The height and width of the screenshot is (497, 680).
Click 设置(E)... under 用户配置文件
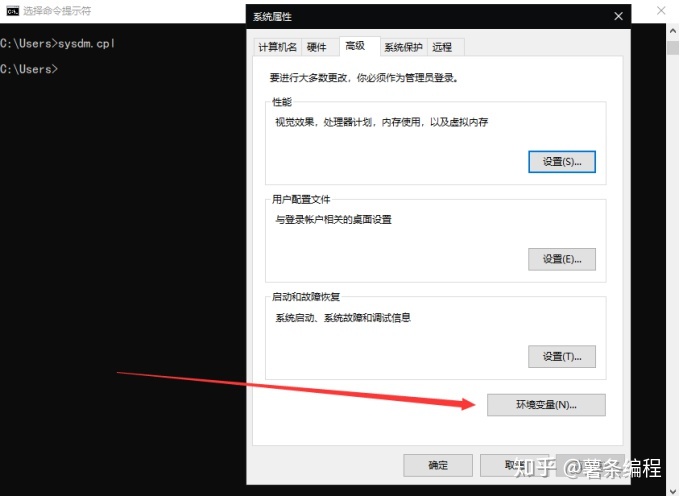tap(562, 259)
